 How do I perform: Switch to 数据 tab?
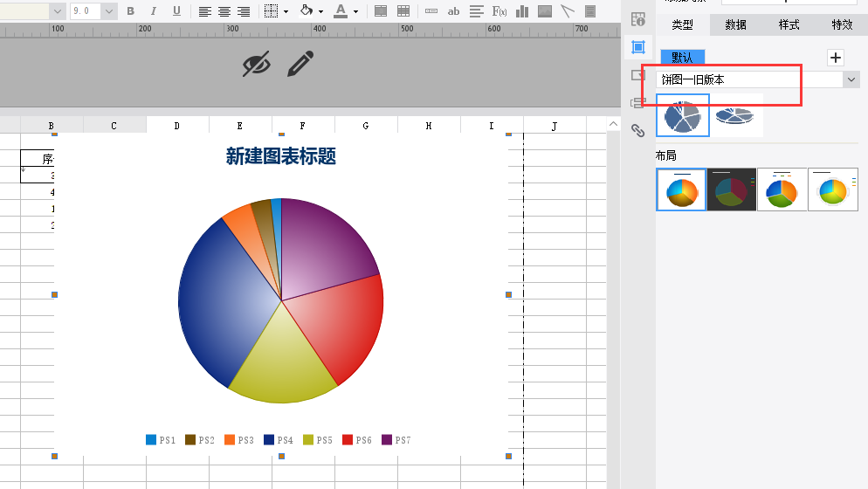click(735, 24)
